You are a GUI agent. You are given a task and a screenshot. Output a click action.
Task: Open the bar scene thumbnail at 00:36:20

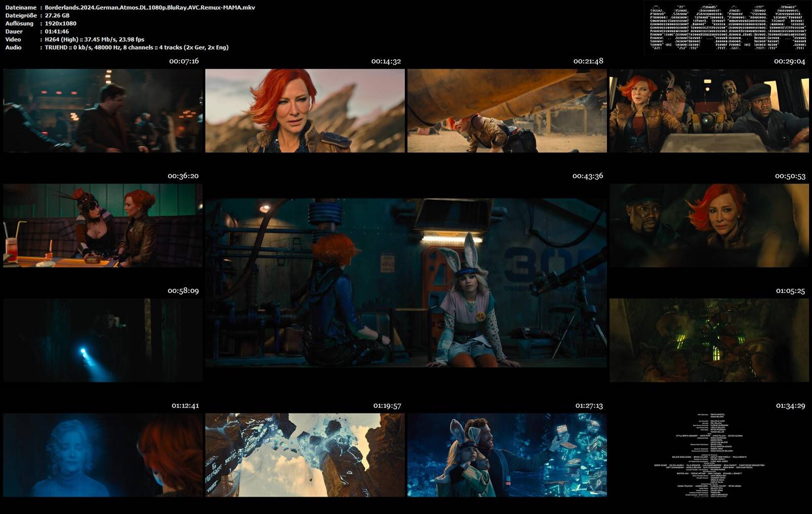[103, 225]
